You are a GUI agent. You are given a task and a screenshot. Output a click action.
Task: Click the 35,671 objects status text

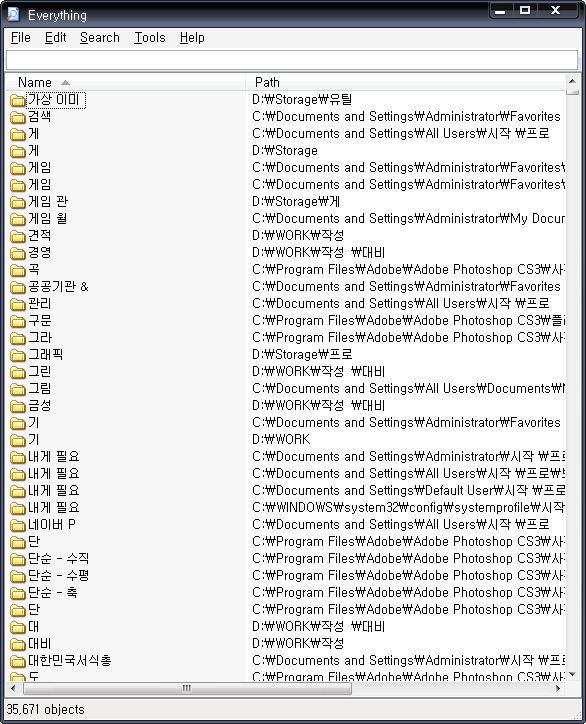pos(45,709)
